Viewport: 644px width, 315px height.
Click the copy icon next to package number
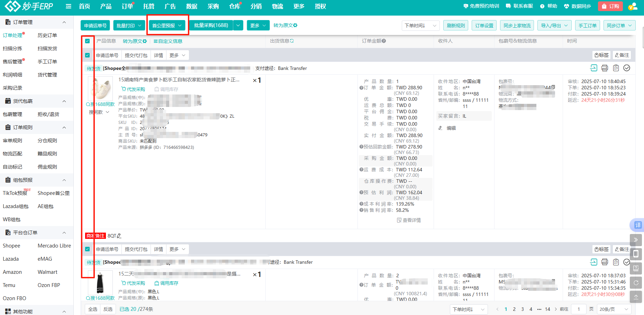click(x=553, y=87)
